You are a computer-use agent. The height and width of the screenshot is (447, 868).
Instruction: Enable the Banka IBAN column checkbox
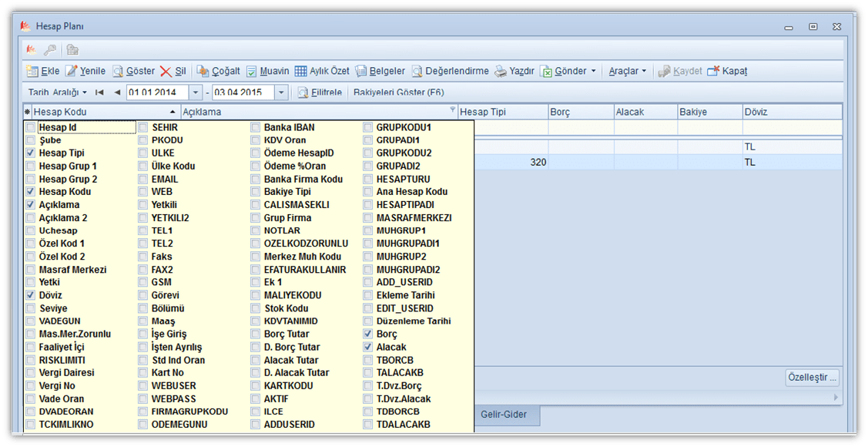tap(255, 127)
